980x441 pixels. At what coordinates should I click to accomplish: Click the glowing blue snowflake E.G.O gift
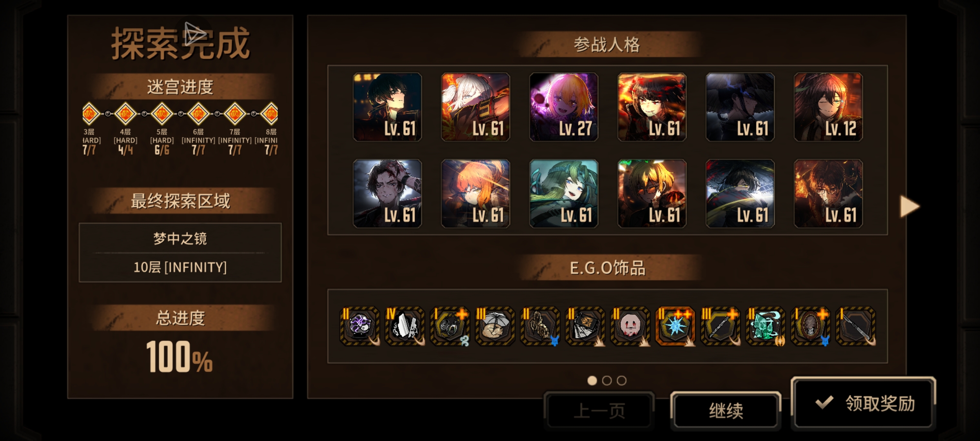coord(675,326)
